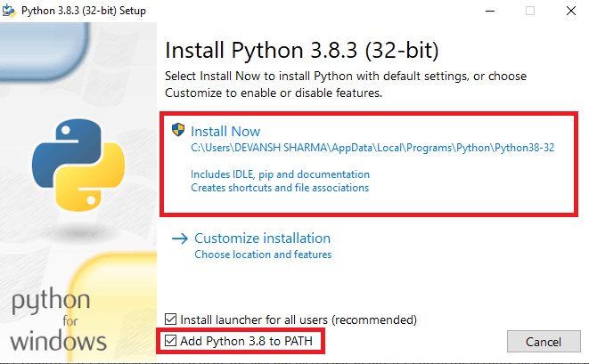Click the install path C:\Users\DEVANSH SHARMA text
Image resolution: width=589 pixels, height=364 pixels.
(x=372, y=148)
